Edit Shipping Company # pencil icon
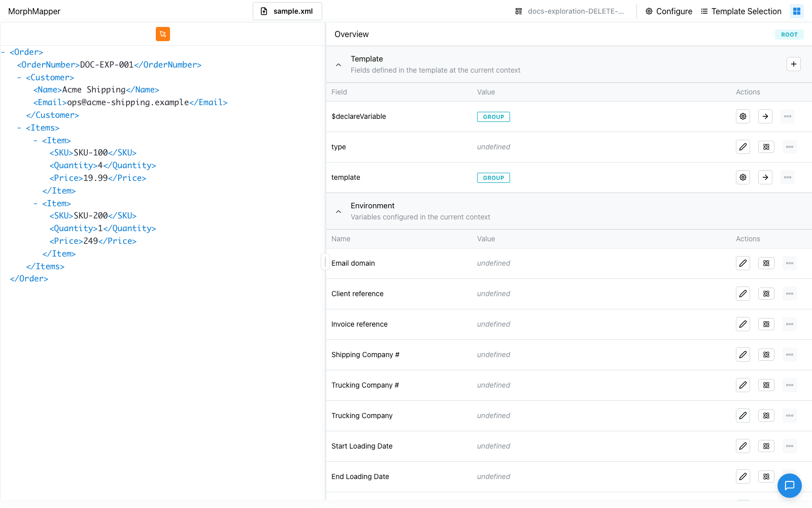812x508 pixels. [x=743, y=355]
